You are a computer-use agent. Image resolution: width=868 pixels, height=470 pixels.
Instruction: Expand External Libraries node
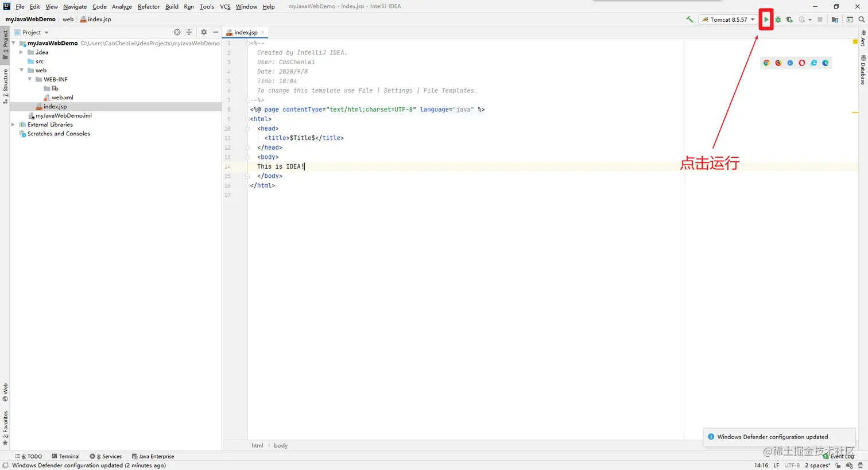pos(14,125)
